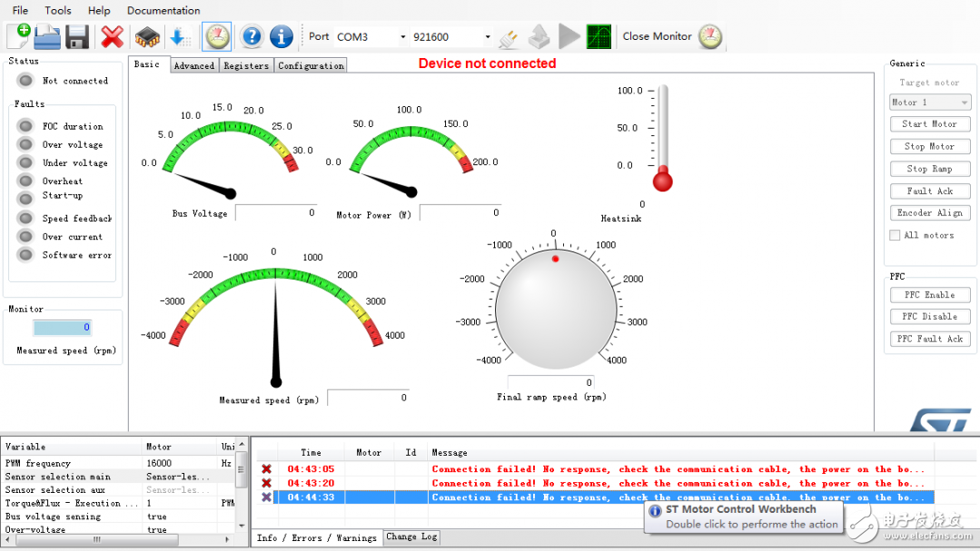Click the Start Motor button
980x551 pixels.
(930, 124)
